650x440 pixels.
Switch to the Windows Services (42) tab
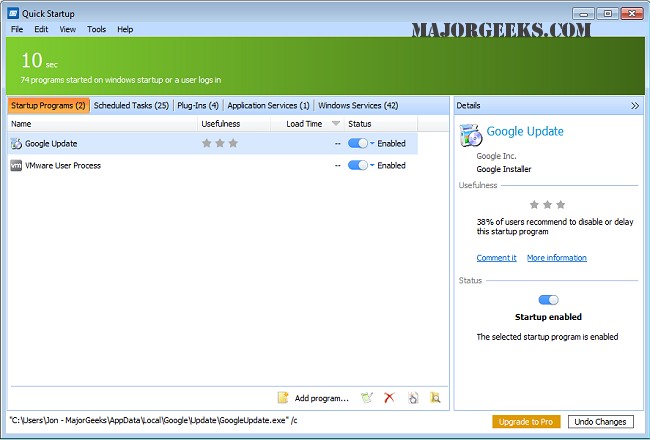point(358,105)
